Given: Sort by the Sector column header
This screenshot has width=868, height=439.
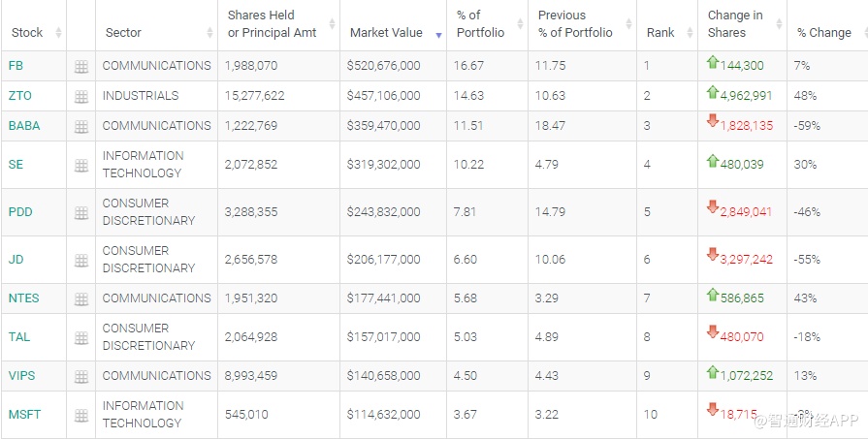Looking at the screenshot, I should tap(123, 32).
